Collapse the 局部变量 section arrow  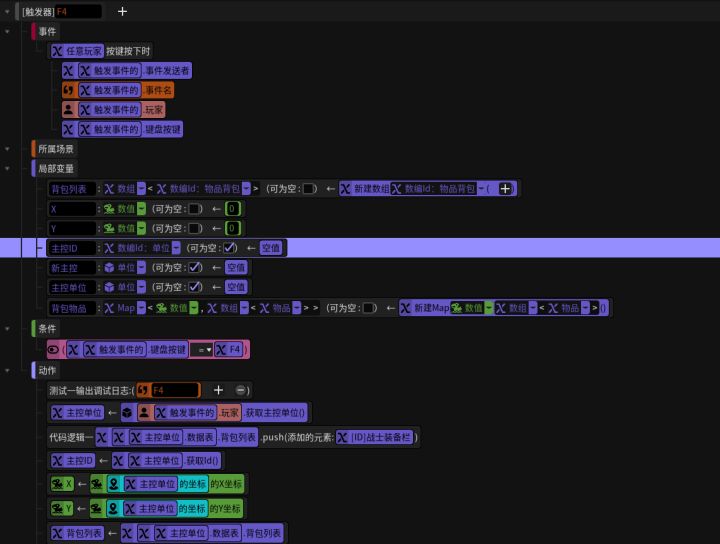7,168
